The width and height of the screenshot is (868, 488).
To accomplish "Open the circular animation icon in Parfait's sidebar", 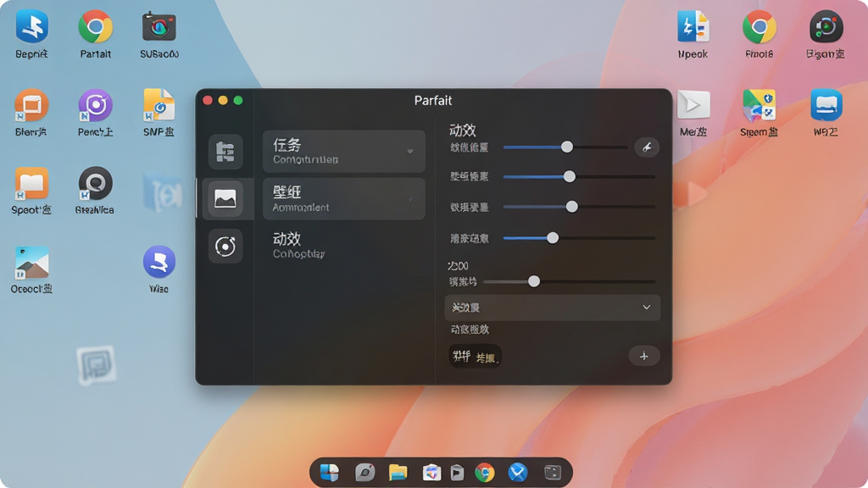I will [x=225, y=247].
